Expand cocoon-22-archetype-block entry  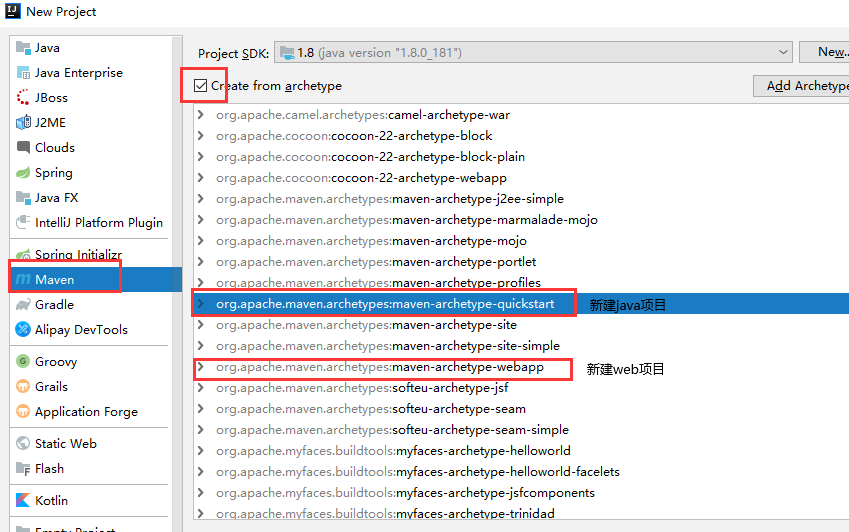coord(201,135)
